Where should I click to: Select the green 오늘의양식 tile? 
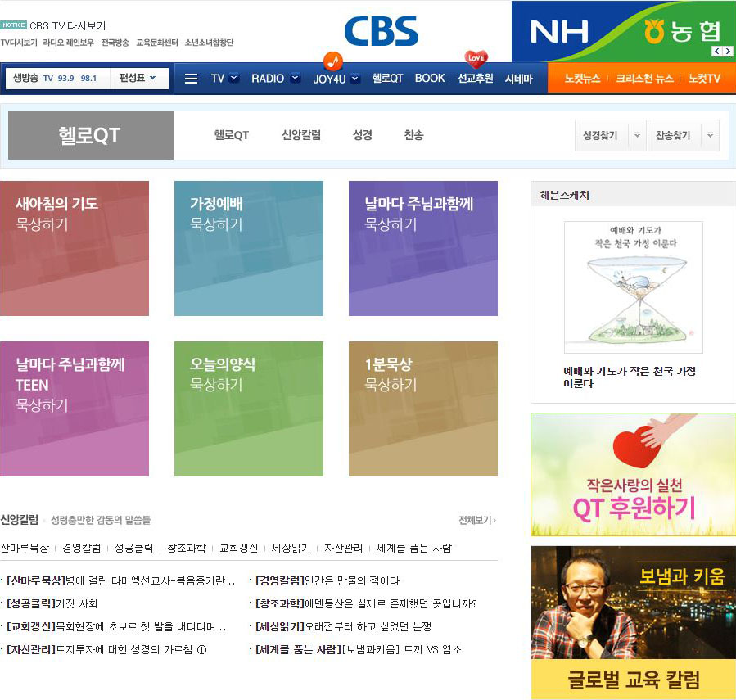tap(248, 409)
